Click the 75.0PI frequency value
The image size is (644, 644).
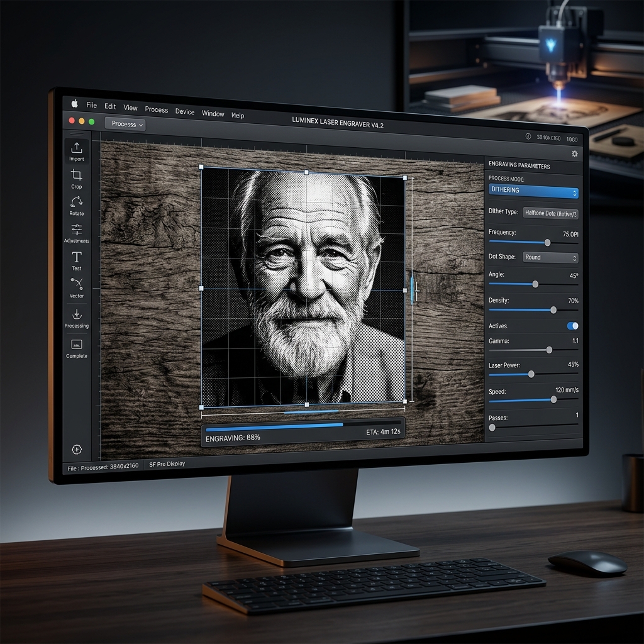[x=570, y=234]
